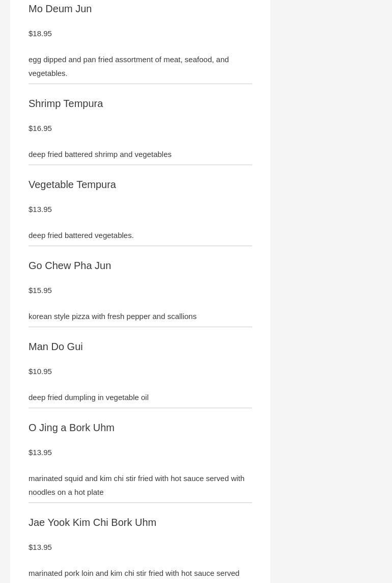Open the Go Chew Pha Jun item
The width and height of the screenshot is (392, 583).
[x=70, y=266]
